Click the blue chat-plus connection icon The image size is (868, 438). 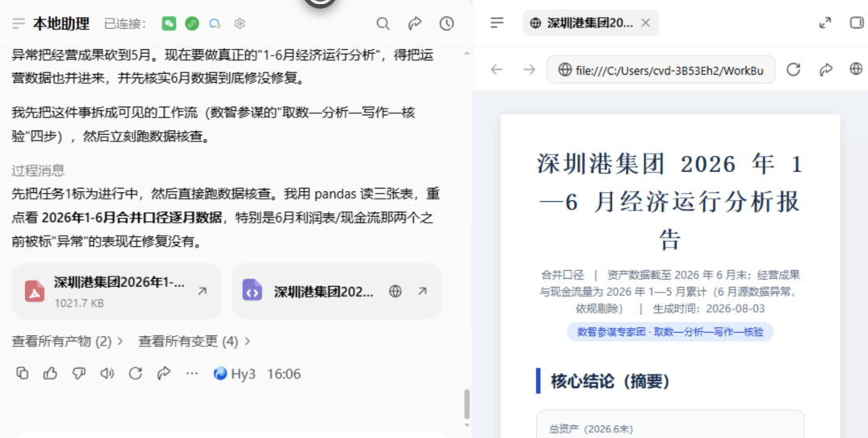click(215, 23)
